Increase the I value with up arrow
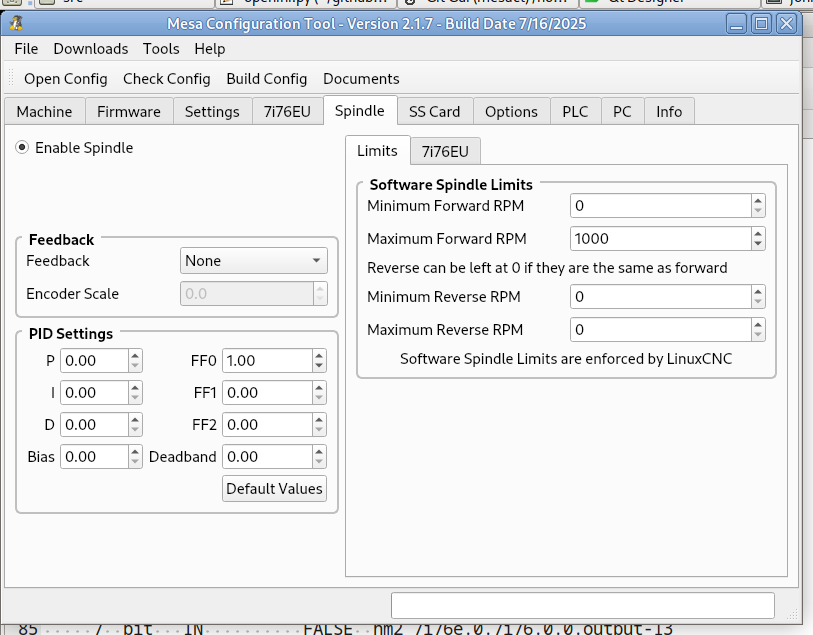This screenshot has width=813, height=635. tap(135, 388)
